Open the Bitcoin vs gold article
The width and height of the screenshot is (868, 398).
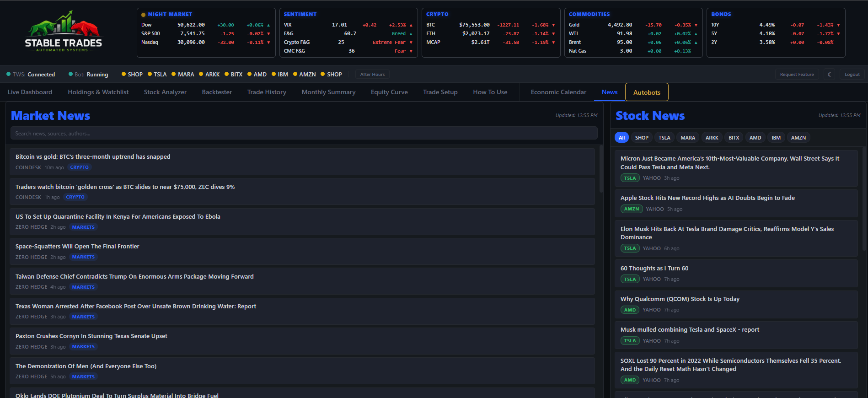(x=302, y=161)
